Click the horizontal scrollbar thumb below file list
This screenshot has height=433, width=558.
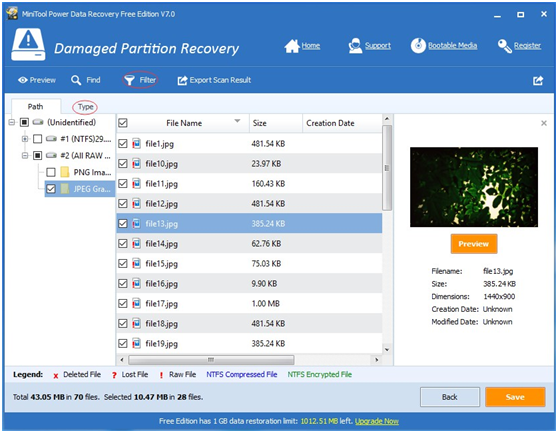click(x=211, y=360)
